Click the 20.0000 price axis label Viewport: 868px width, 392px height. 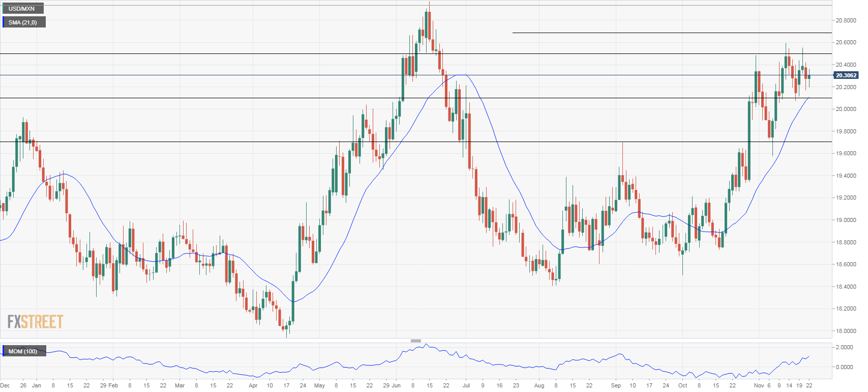(846, 109)
